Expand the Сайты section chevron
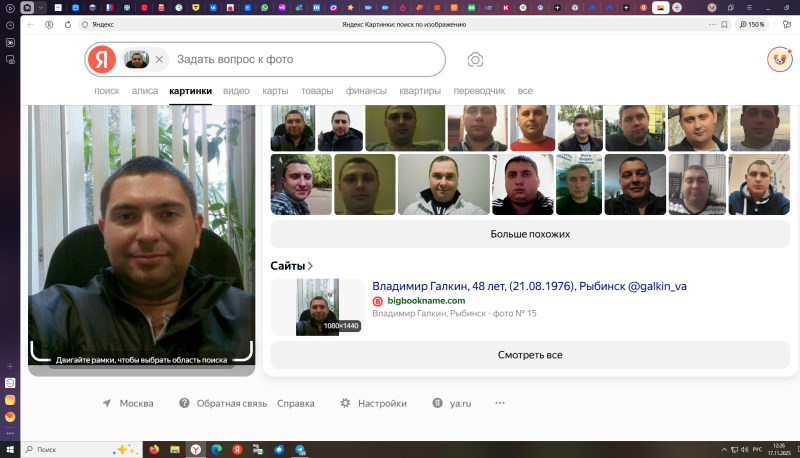Viewport: 800px width, 458px height. coord(311,266)
